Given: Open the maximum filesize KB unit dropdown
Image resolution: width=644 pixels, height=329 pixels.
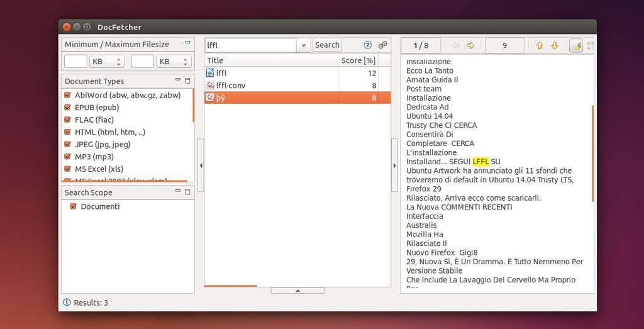Looking at the screenshot, I should 173,62.
